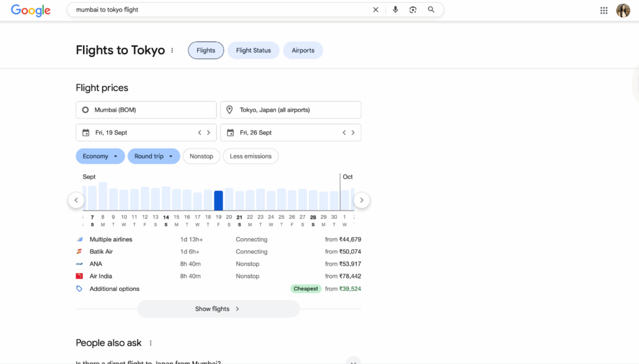
Task: Run the search with the magnifier icon
Action: [x=431, y=10]
